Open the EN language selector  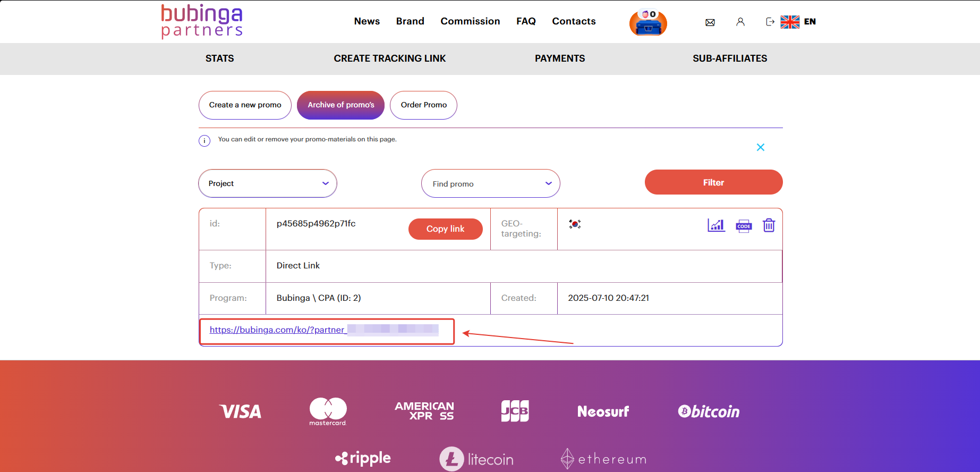pos(810,22)
